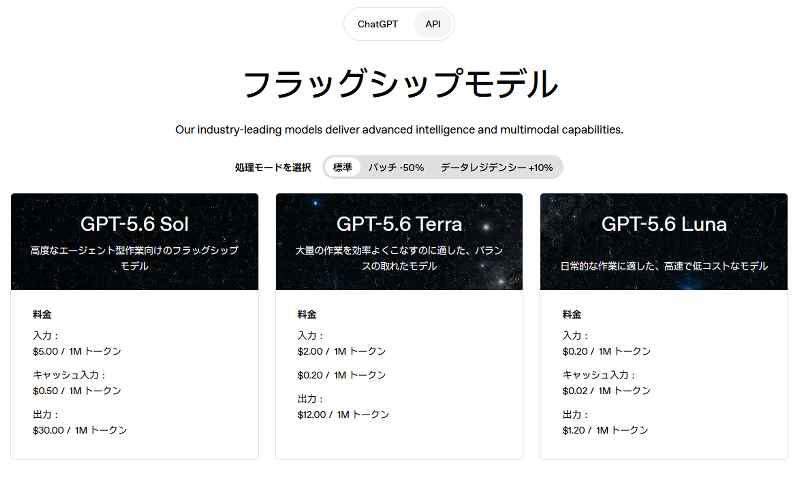Click Luna input price $0.20
Viewport: 800px width, 480px height.
tap(607, 351)
